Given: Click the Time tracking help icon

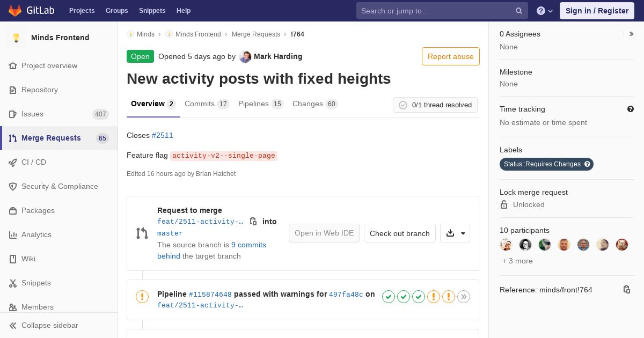Looking at the screenshot, I should (631, 109).
